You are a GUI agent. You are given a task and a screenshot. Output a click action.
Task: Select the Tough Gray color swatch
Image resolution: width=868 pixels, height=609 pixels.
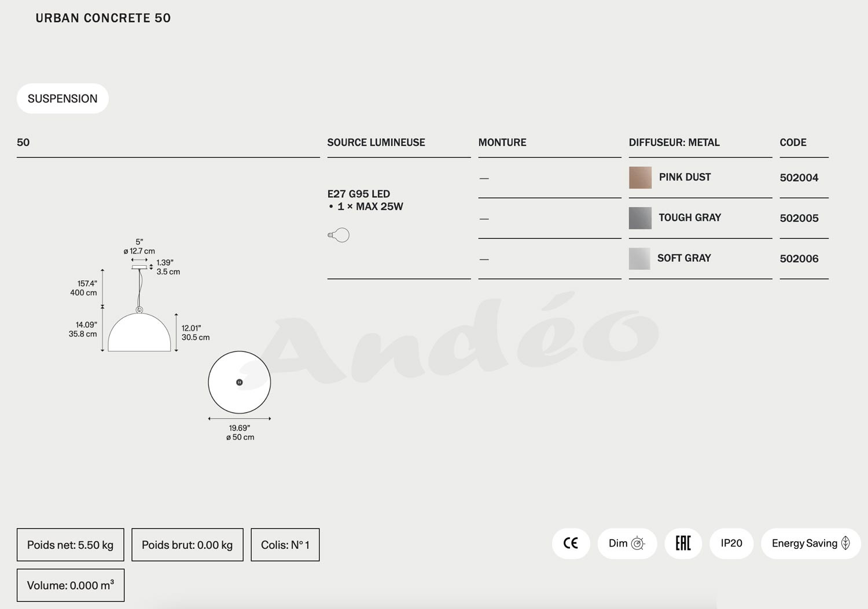(640, 218)
